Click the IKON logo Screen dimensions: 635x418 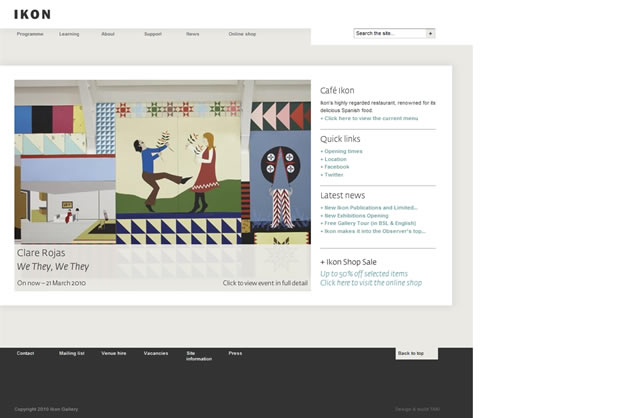click(32, 15)
